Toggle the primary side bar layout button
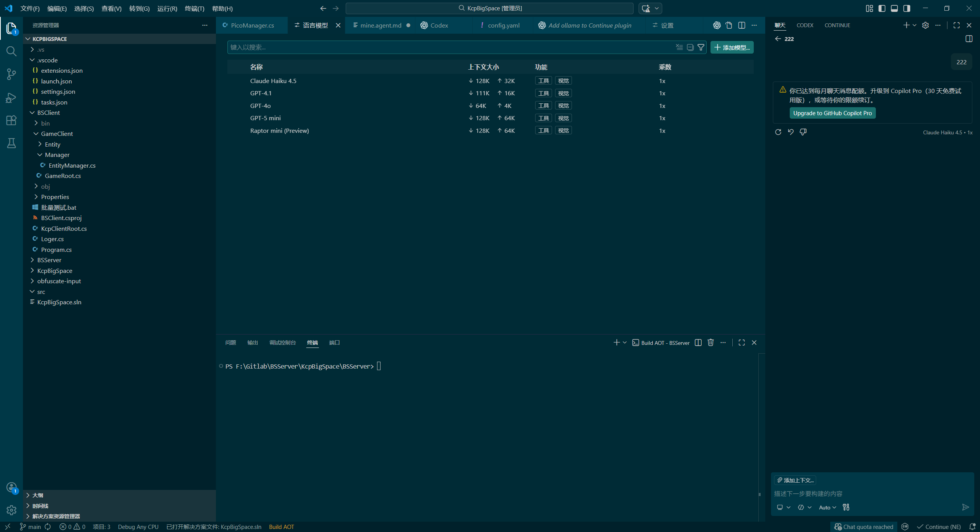The width and height of the screenshot is (980, 532). tap(882, 8)
